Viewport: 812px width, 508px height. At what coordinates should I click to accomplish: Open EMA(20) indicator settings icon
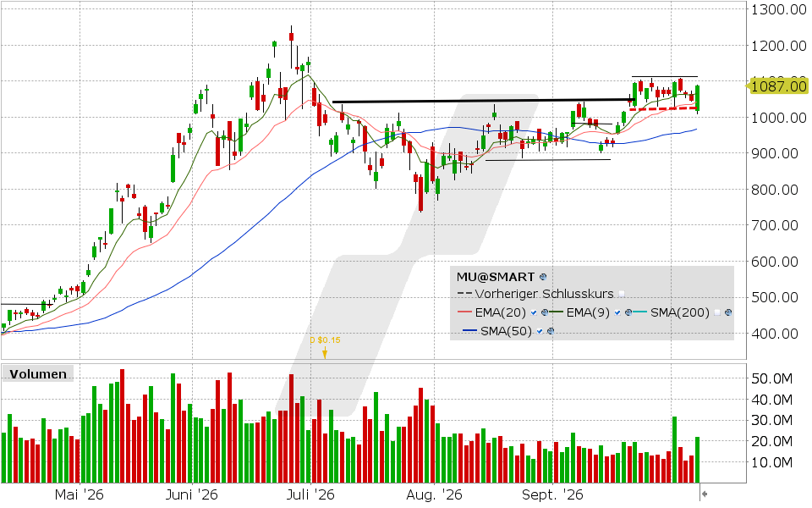point(544,312)
